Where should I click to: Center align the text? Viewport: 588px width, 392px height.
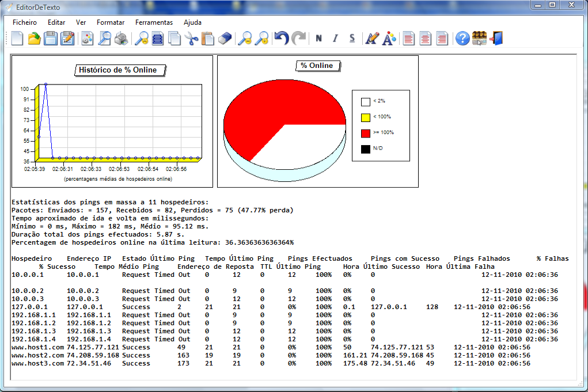(x=425, y=39)
